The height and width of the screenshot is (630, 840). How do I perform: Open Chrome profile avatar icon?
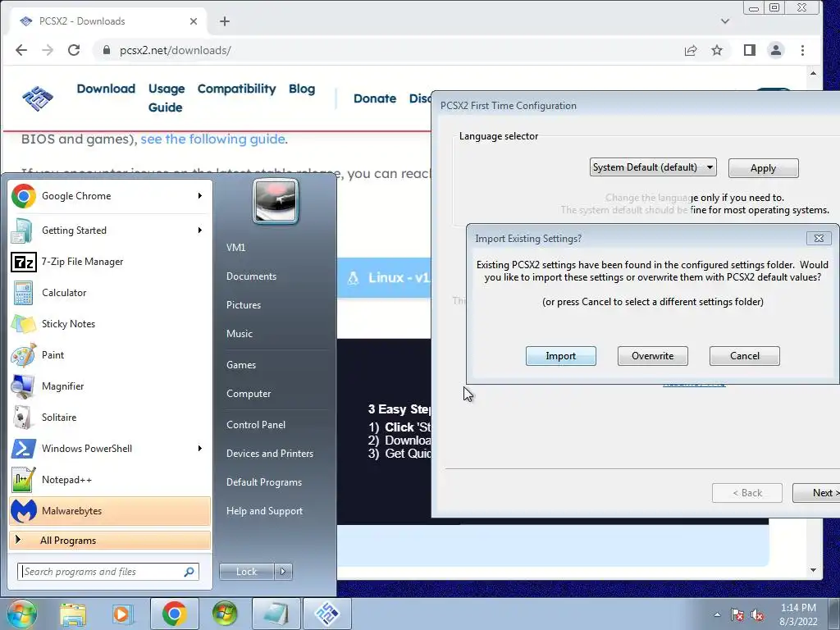click(776, 50)
